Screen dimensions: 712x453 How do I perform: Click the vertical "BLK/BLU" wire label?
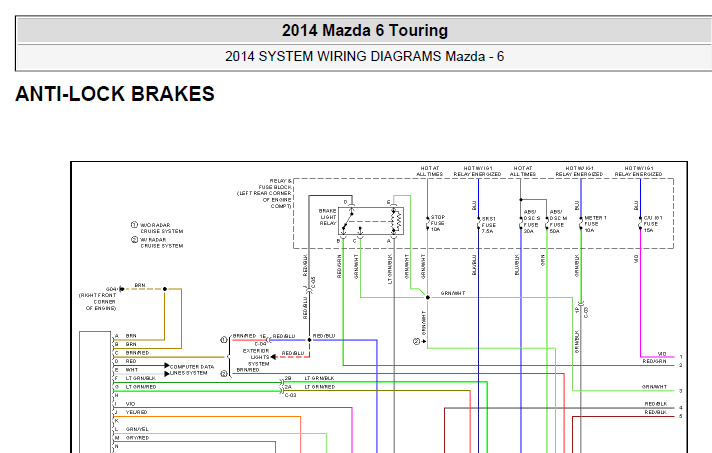(474, 265)
